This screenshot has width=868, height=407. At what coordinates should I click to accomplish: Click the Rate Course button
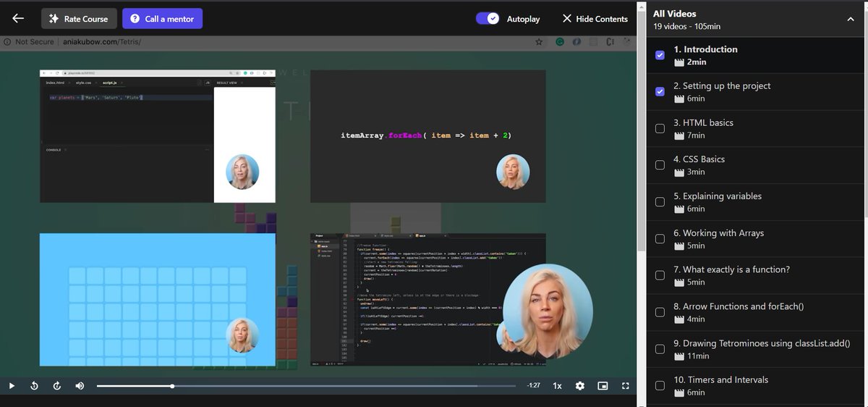pos(79,19)
